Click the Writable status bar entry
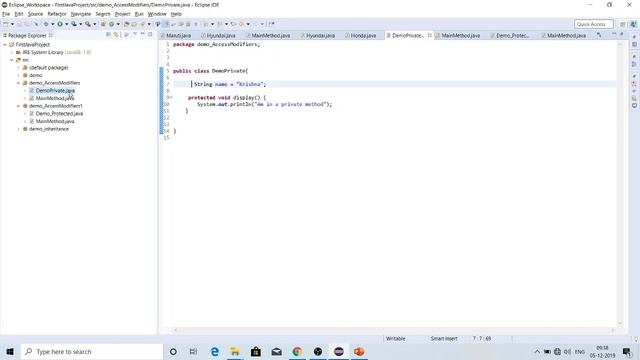This screenshot has width=640, height=360. pyautogui.click(x=396, y=338)
